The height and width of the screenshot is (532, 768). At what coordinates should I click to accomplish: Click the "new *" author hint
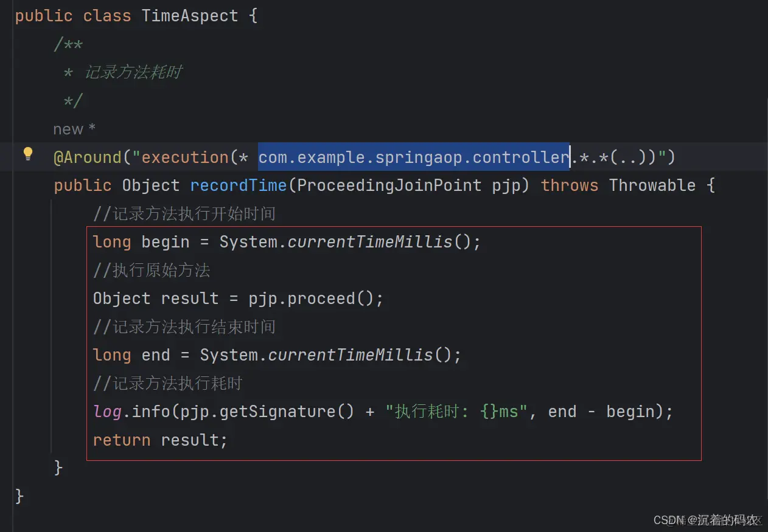[74, 129]
